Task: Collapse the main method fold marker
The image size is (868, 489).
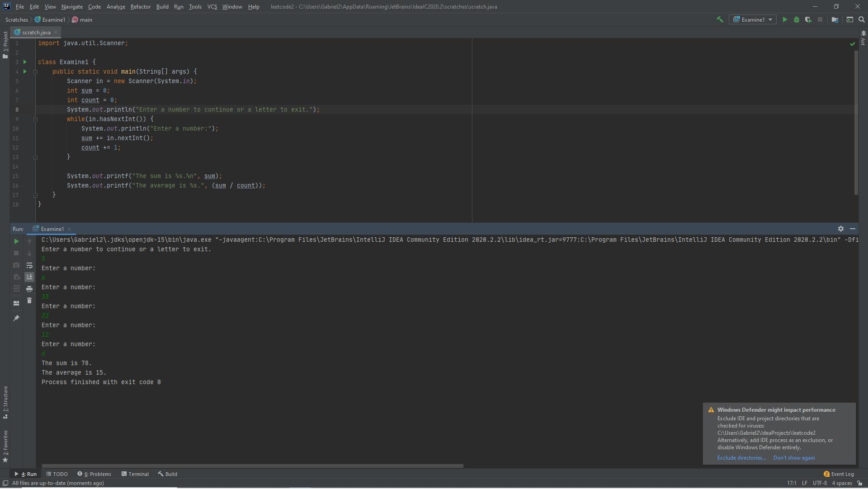Action: pos(35,72)
